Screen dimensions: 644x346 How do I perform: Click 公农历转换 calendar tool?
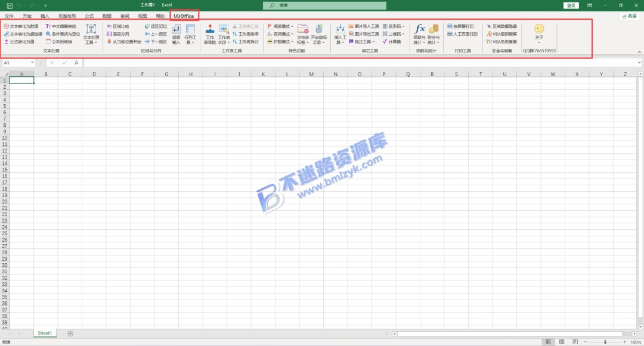coord(59,42)
